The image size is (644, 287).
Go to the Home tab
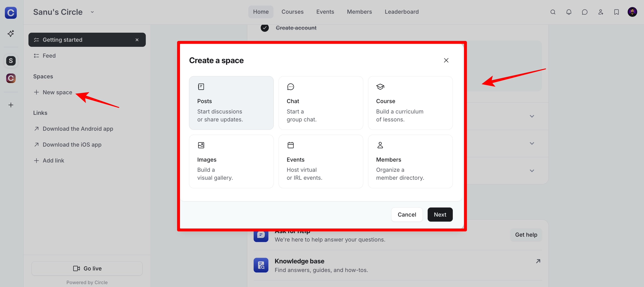[x=261, y=12]
